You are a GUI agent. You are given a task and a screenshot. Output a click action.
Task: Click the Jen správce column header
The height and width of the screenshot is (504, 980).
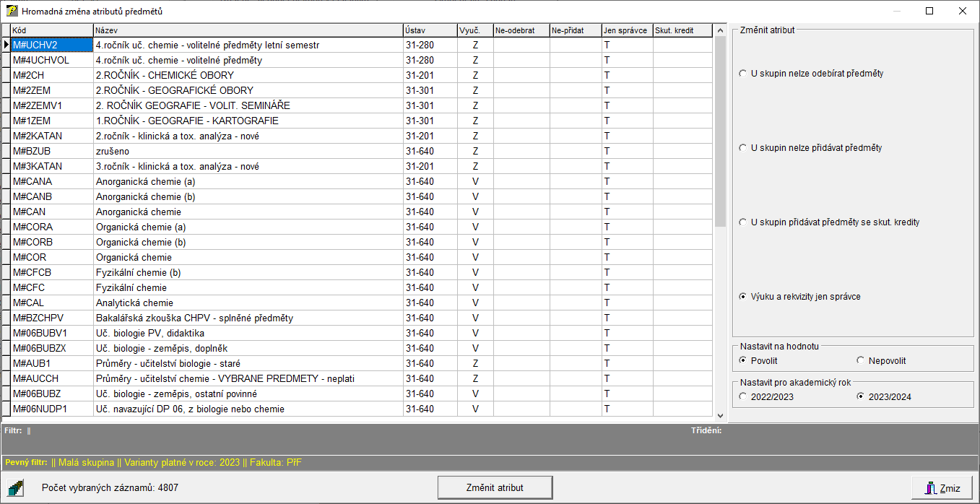626,30
